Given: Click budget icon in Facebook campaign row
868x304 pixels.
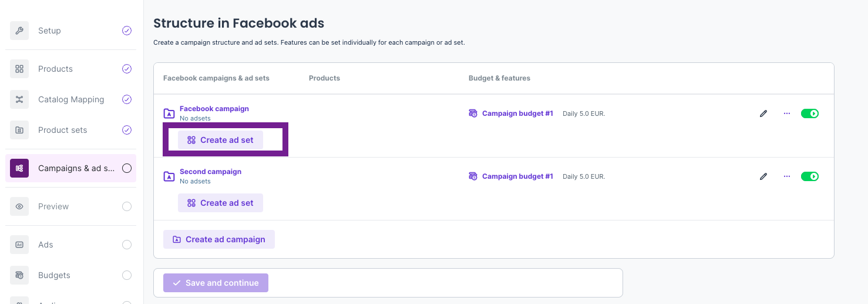Looking at the screenshot, I should pos(473,113).
